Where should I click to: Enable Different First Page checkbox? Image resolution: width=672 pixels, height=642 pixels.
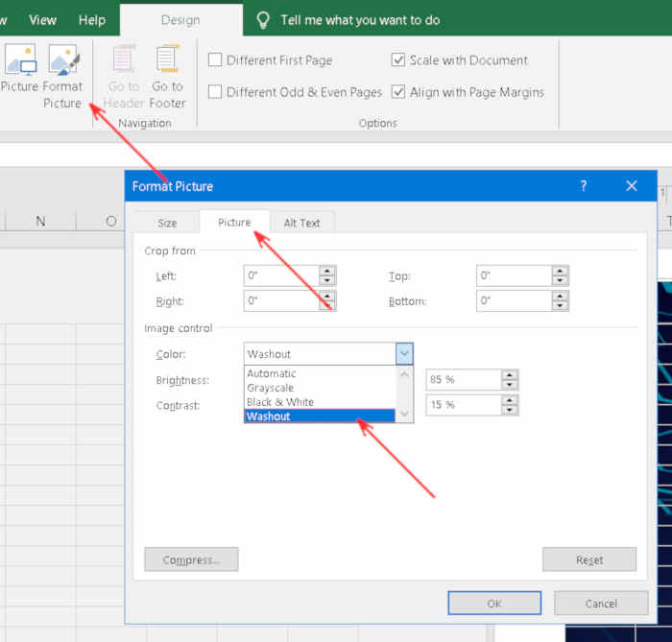tap(215, 59)
